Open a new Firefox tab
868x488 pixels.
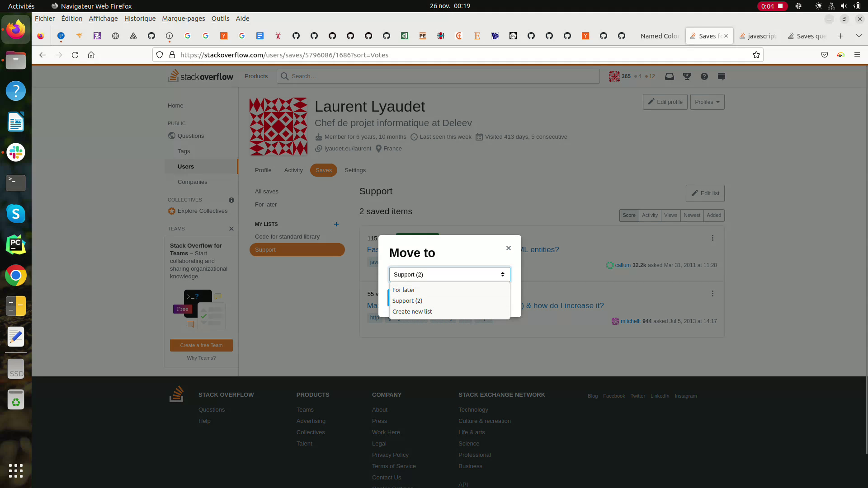(841, 36)
